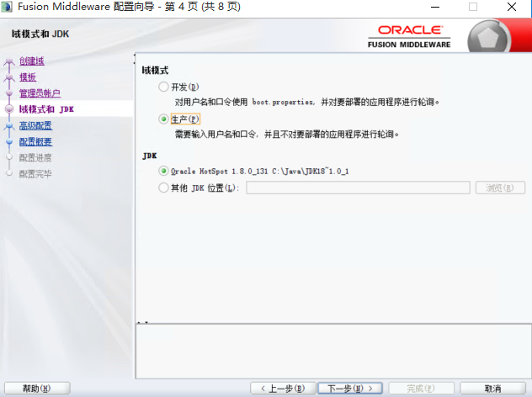Select the 生产(P) production mode radio button

coord(163,119)
